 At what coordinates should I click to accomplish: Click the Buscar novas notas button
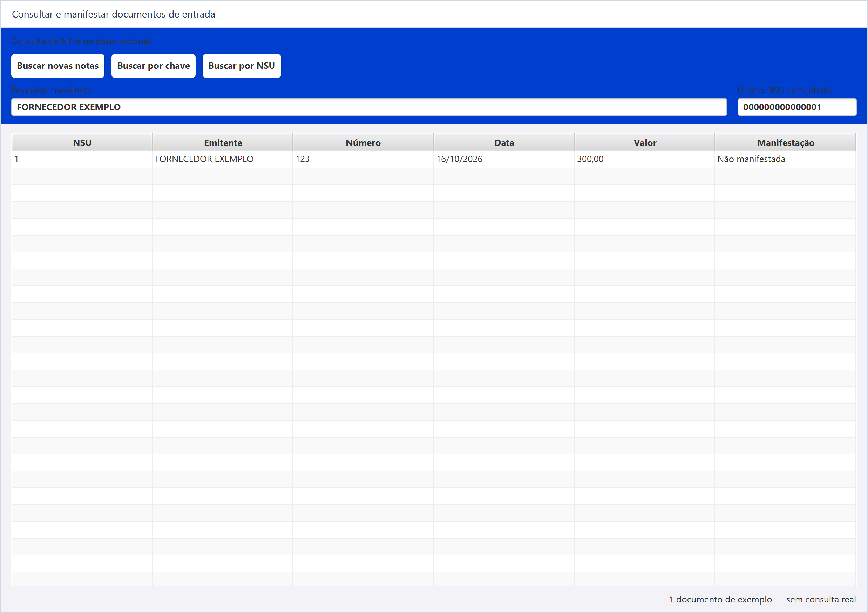coord(58,66)
